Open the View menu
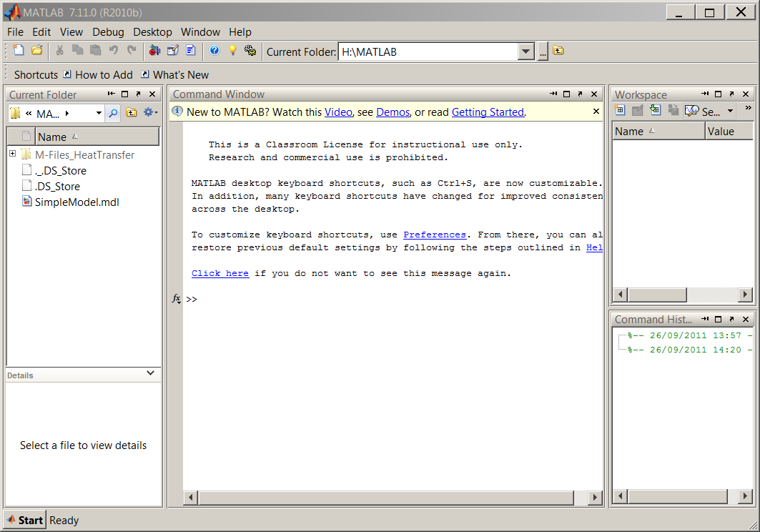The width and height of the screenshot is (760, 532). (71, 32)
